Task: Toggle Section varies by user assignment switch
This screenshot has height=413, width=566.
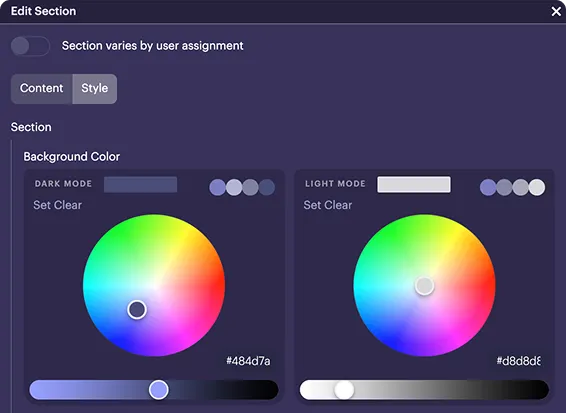Action: [30, 46]
